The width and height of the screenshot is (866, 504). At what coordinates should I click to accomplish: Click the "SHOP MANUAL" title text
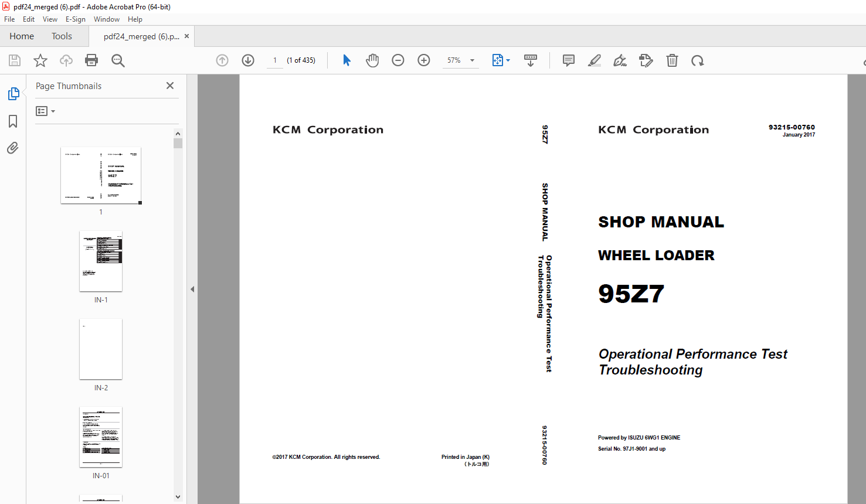pyautogui.click(x=661, y=222)
